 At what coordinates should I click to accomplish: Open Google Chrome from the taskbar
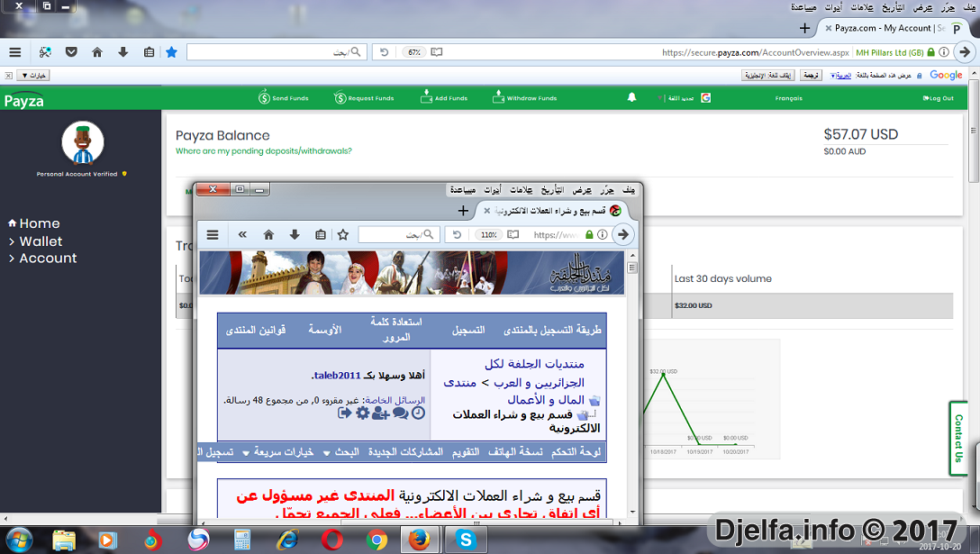(377, 540)
